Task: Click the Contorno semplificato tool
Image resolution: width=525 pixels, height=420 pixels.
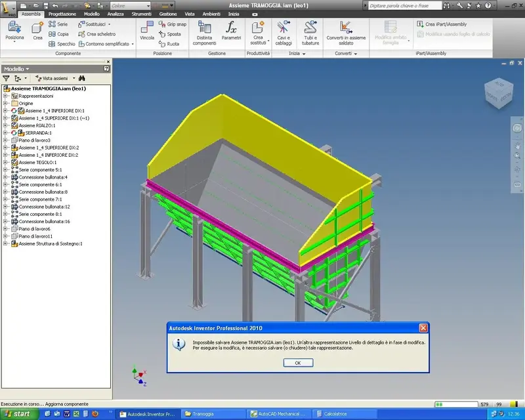Action: click(106, 44)
